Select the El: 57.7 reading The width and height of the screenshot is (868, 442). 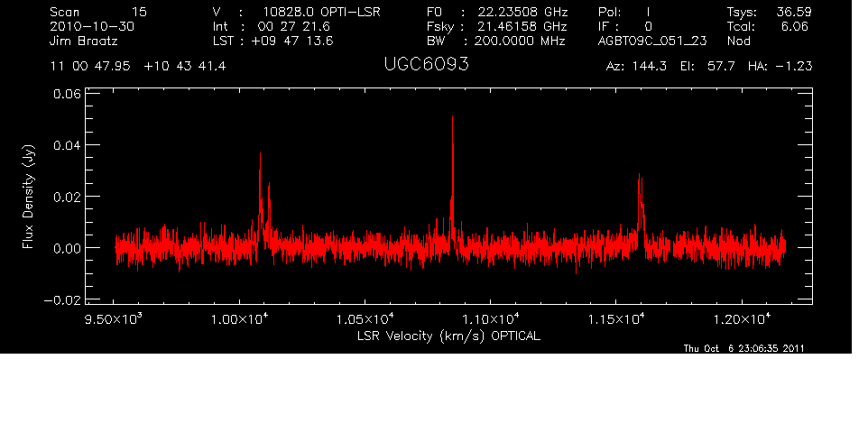tap(706, 67)
